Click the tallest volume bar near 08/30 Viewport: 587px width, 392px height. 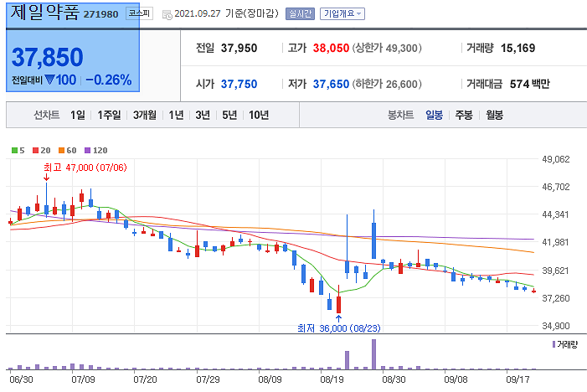coord(373,354)
